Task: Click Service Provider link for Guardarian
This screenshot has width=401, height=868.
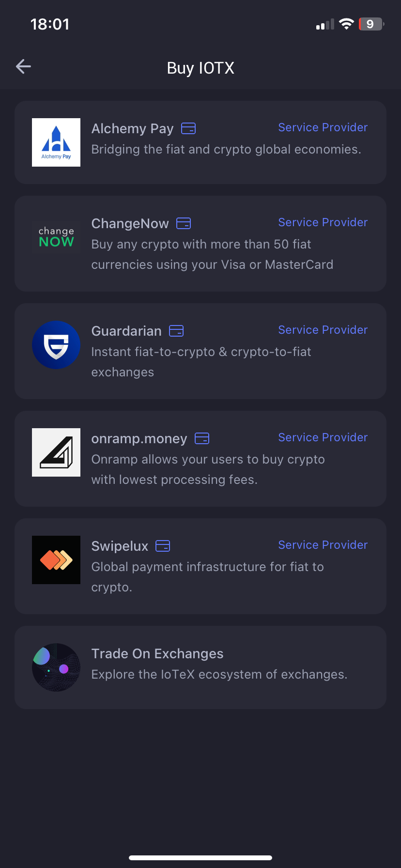Action: pos(323,330)
